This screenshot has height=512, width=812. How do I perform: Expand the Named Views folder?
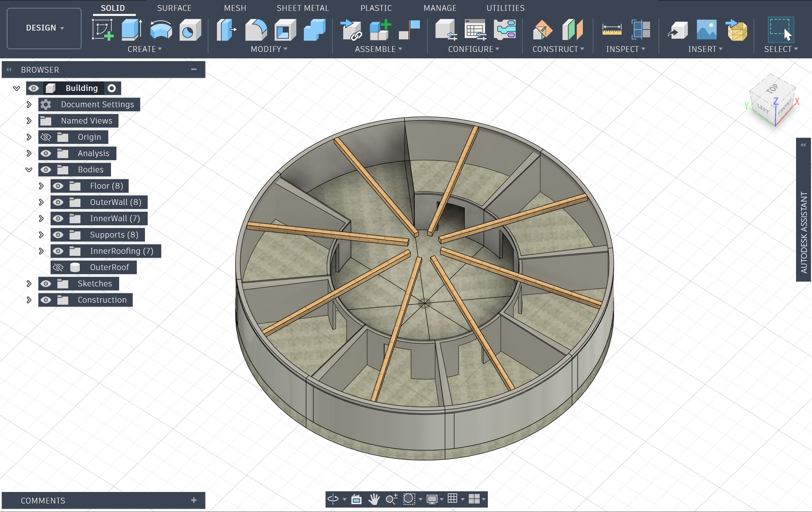[29, 121]
